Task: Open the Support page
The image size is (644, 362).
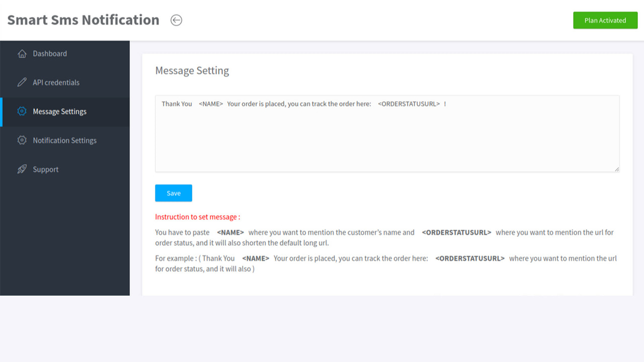Action: click(x=45, y=169)
